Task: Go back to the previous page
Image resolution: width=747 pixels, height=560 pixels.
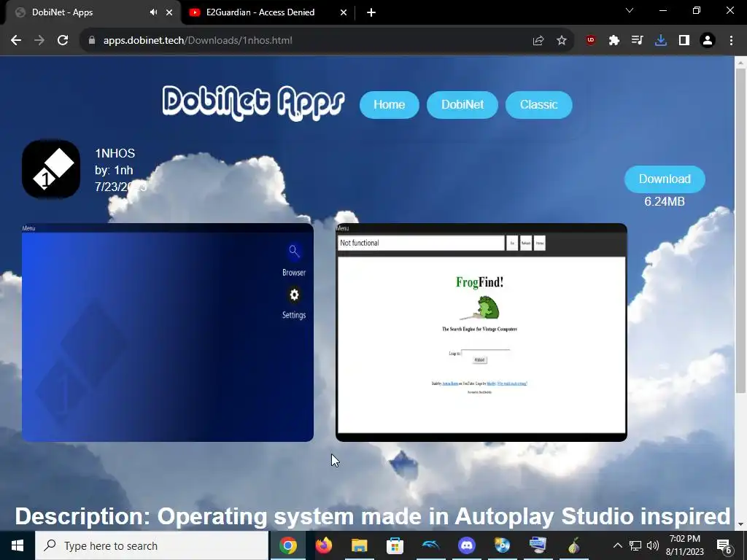Action: 16,41
